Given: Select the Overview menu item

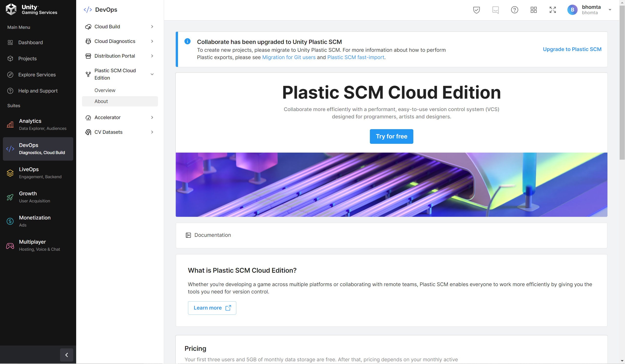Looking at the screenshot, I should [105, 90].
